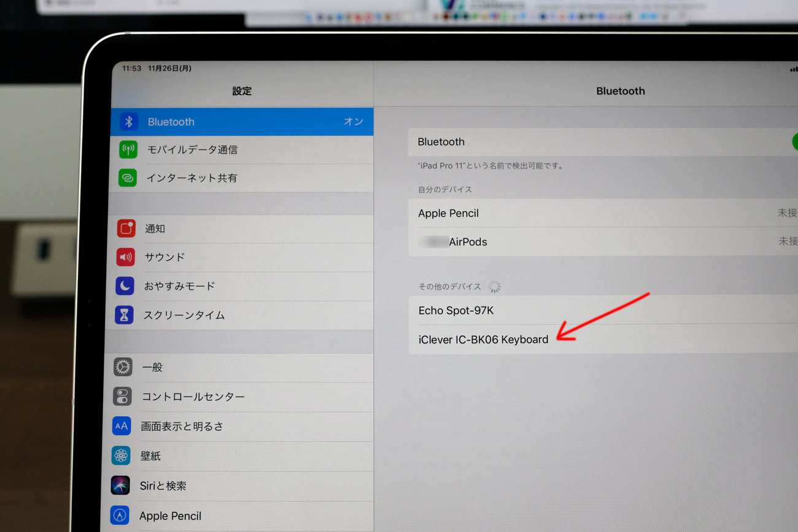Connect the Apple Pencil device in My Devices
The image size is (798, 532).
(x=603, y=213)
